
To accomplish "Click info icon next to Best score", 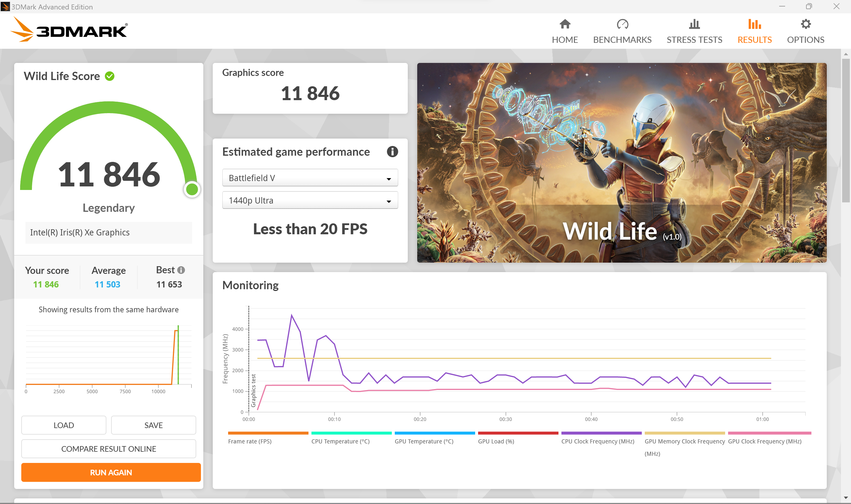I will pyautogui.click(x=181, y=270).
